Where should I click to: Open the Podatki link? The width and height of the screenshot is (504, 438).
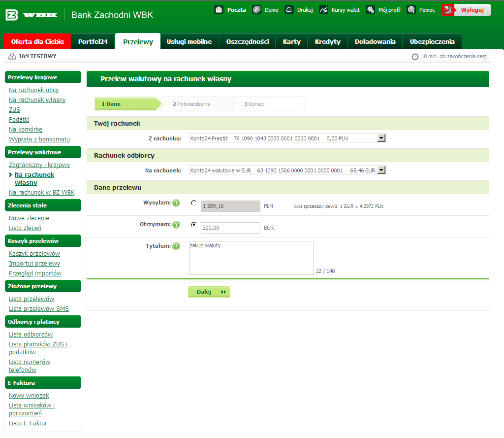[19, 120]
